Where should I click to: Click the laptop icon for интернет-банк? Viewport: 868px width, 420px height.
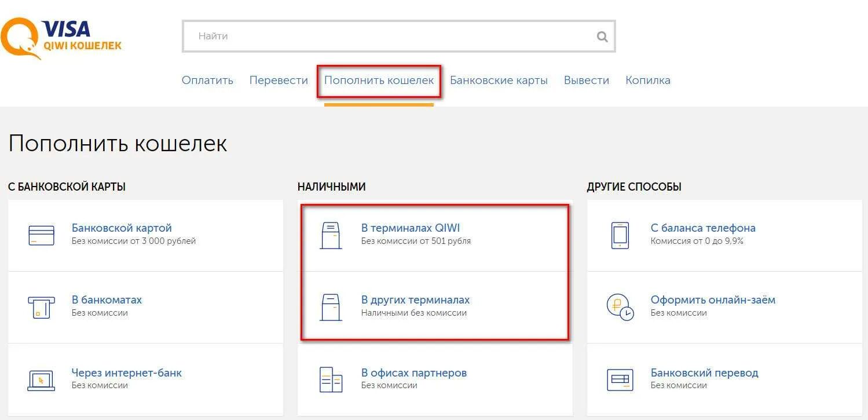[x=41, y=380]
